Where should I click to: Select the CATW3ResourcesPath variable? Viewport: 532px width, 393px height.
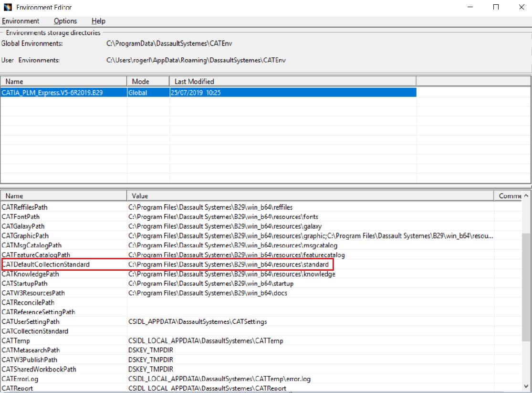coord(33,293)
